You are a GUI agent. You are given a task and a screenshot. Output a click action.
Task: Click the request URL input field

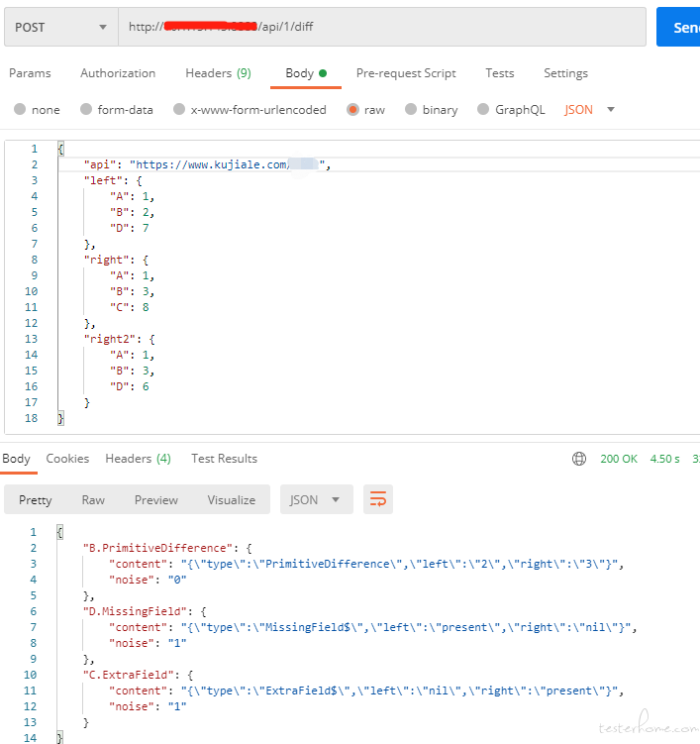(382, 27)
